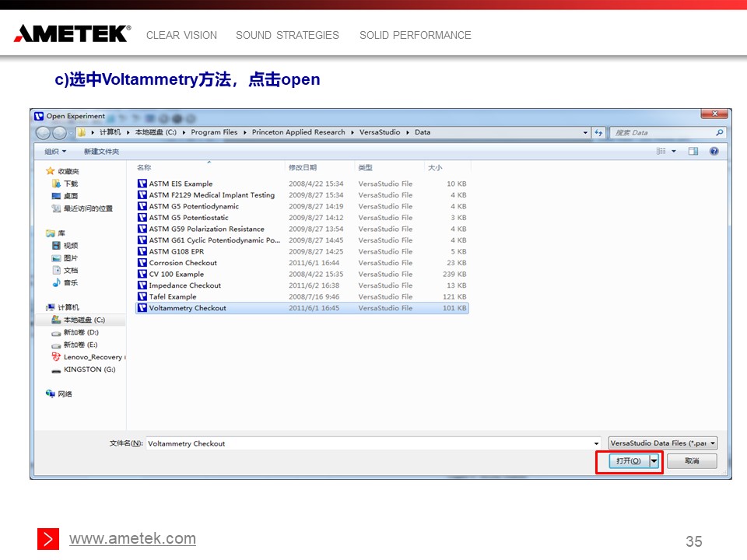Viewport: 747px width, 560px height.
Task: Select the Lenovo_Recovery drive
Action: point(88,357)
